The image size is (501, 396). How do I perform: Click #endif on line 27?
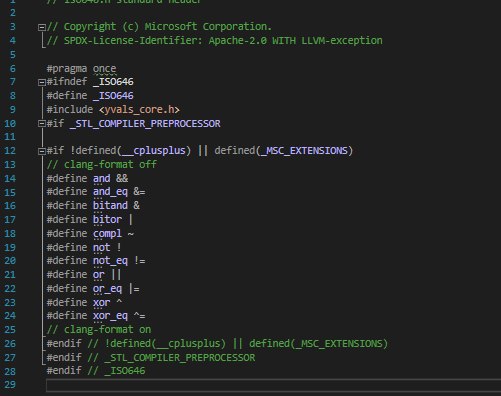64,357
